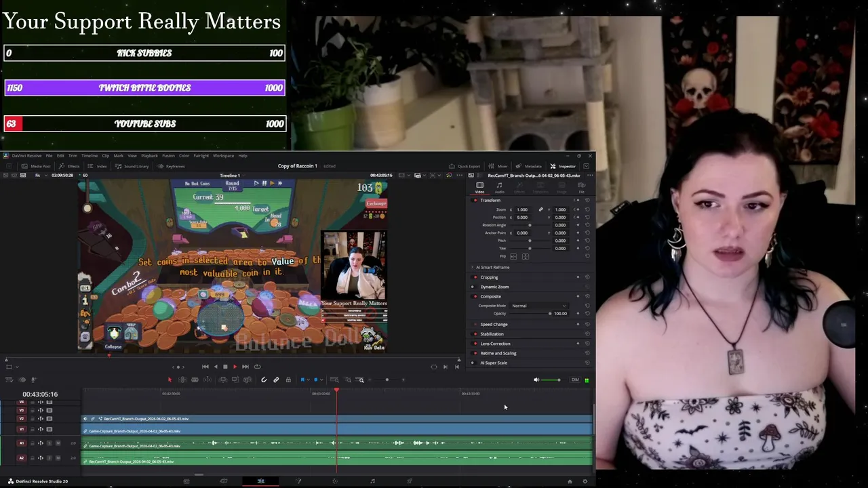Viewport: 868px width, 488px height.
Task: Add keyframe for Rotation Angle
Action: (578, 225)
